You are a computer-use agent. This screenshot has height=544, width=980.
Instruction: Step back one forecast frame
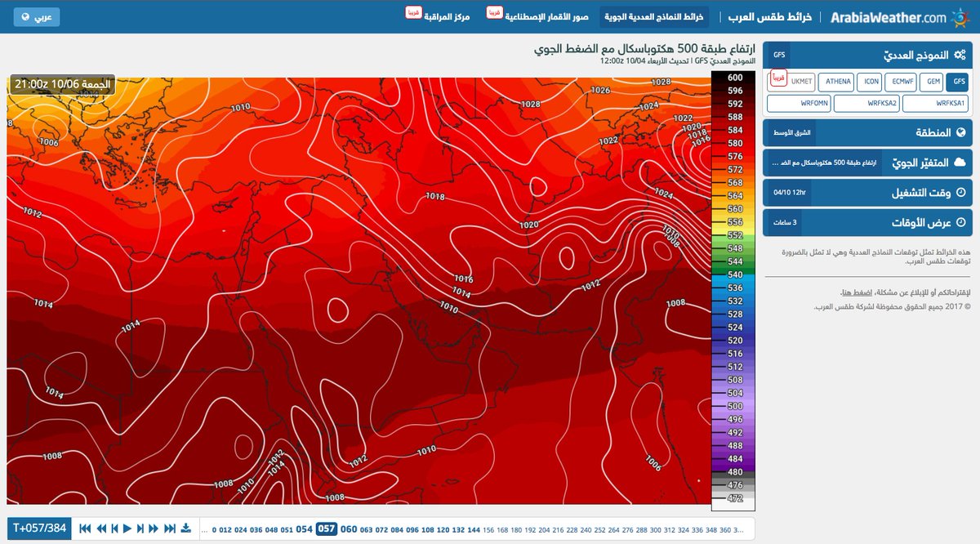[x=114, y=528]
